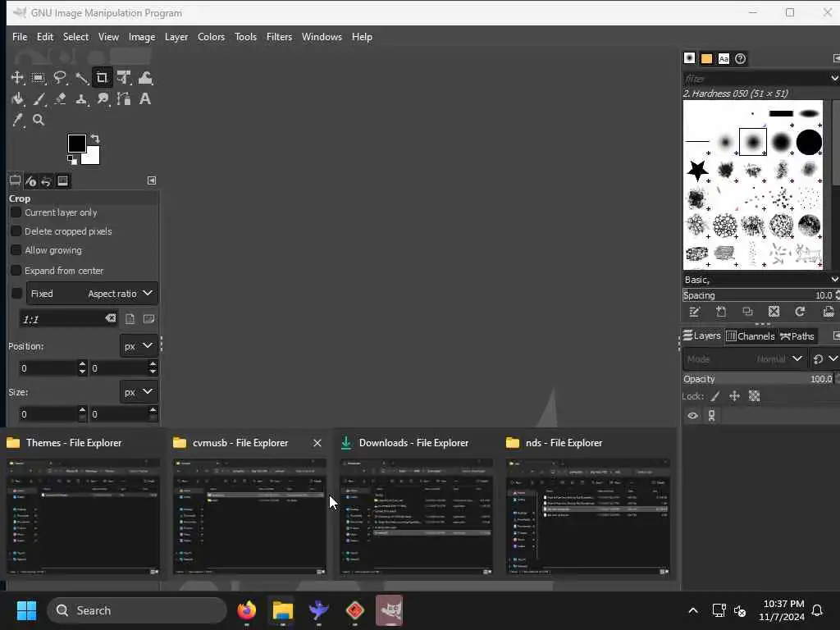The height and width of the screenshot is (630, 840).
Task: Reset colors to default black and white
Action: pyautogui.click(x=72, y=159)
